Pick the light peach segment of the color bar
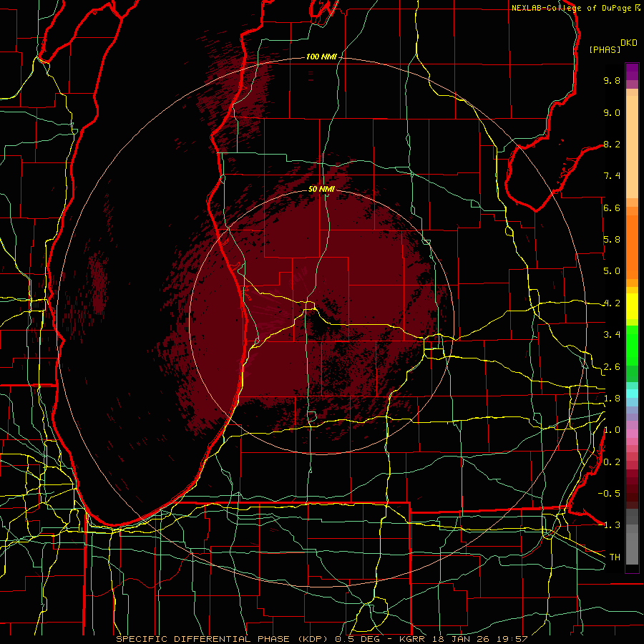This screenshot has height=644, width=644. point(632,148)
